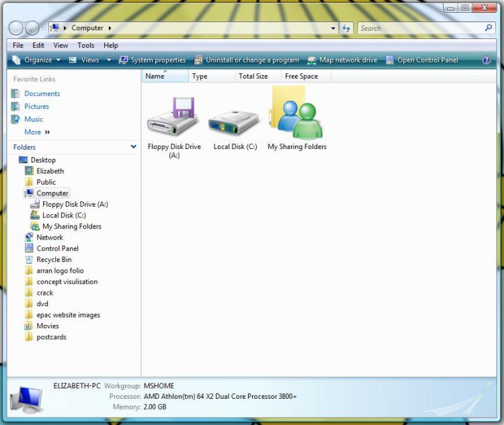Open the Floppy Disk Drive (A:) icon
This screenshot has width=504, height=425.
pos(173,117)
